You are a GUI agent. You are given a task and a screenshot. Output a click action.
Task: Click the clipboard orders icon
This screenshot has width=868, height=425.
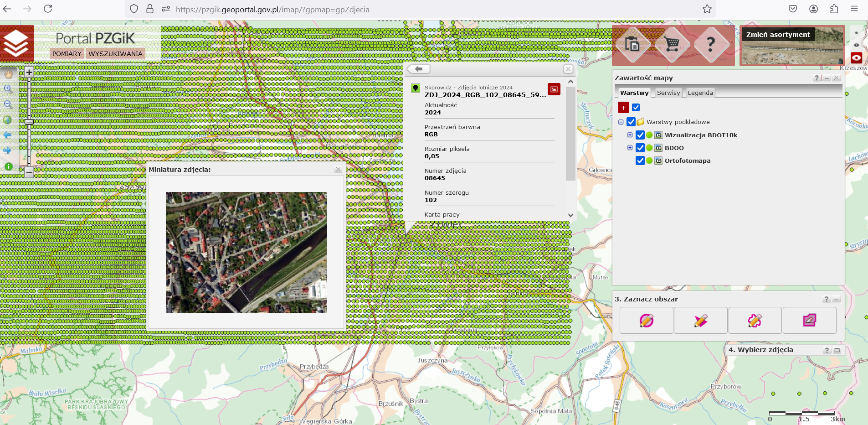(632, 44)
